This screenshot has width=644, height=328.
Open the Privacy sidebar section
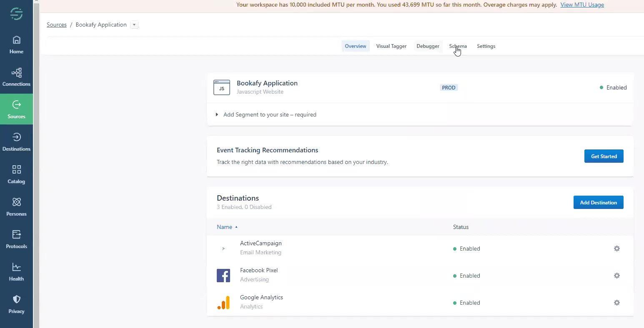click(16, 304)
